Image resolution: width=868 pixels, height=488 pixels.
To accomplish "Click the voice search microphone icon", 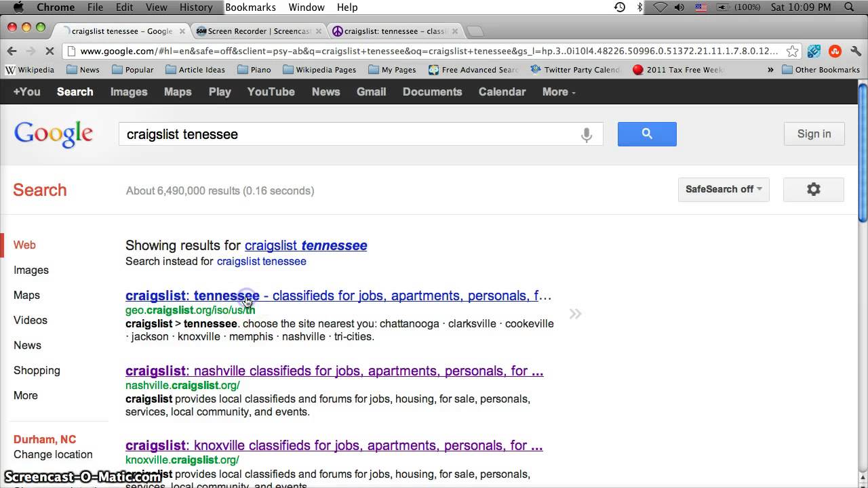I will pos(587,135).
